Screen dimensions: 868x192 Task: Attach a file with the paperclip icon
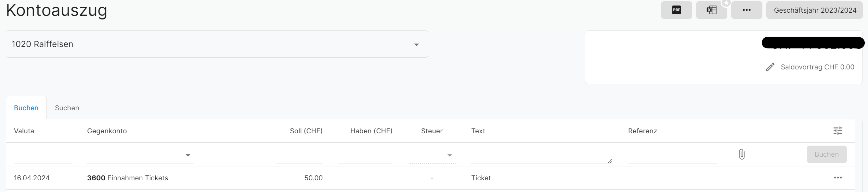[x=742, y=154]
